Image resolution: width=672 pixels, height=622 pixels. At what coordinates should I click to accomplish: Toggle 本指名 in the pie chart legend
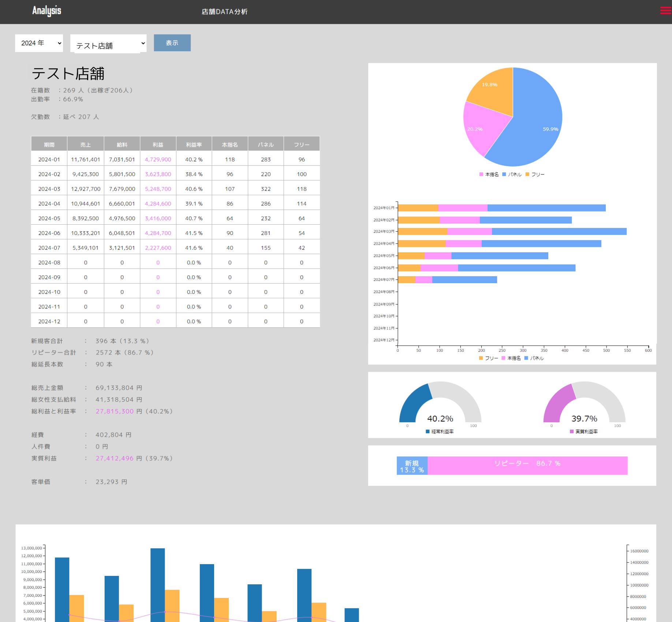(489, 175)
